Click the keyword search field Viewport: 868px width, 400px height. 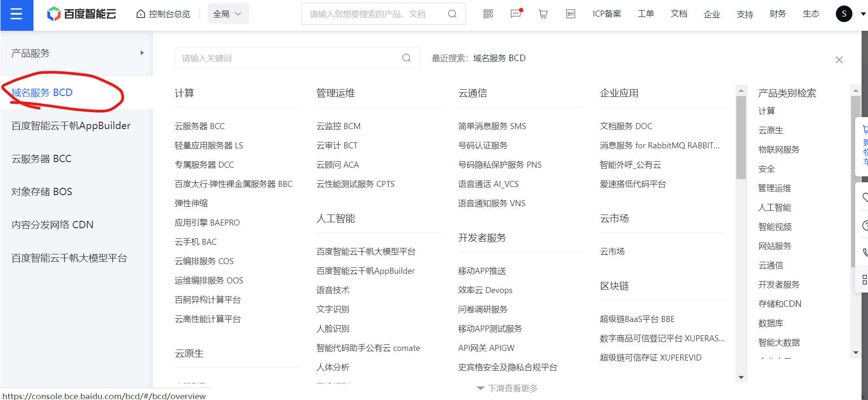[x=298, y=58]
